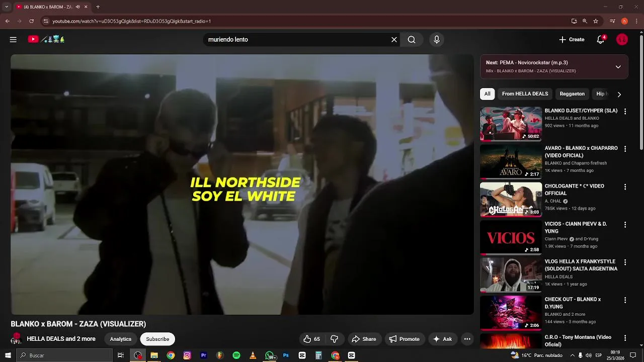
Task: Click the search magnifier button
Action: pyautogui.click(x=412, y=39)
